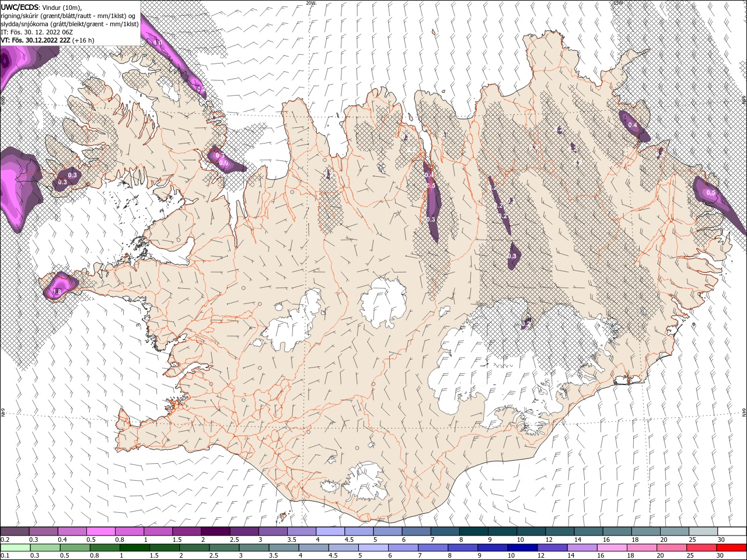Screen dimensions: 747x560
Task: Pick the pale green 0.1 rain legend swatch
Action: pyautogui.click(x=15, y=548)
